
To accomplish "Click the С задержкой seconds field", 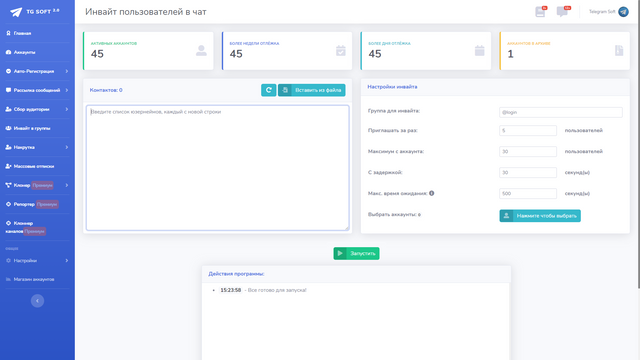I will 528,173.
